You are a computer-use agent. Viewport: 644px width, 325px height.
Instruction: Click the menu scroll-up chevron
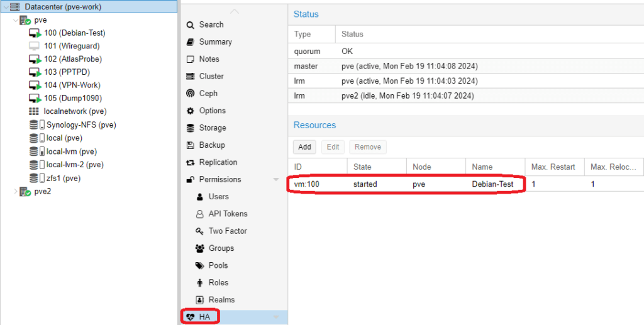[x=234, y=12]
